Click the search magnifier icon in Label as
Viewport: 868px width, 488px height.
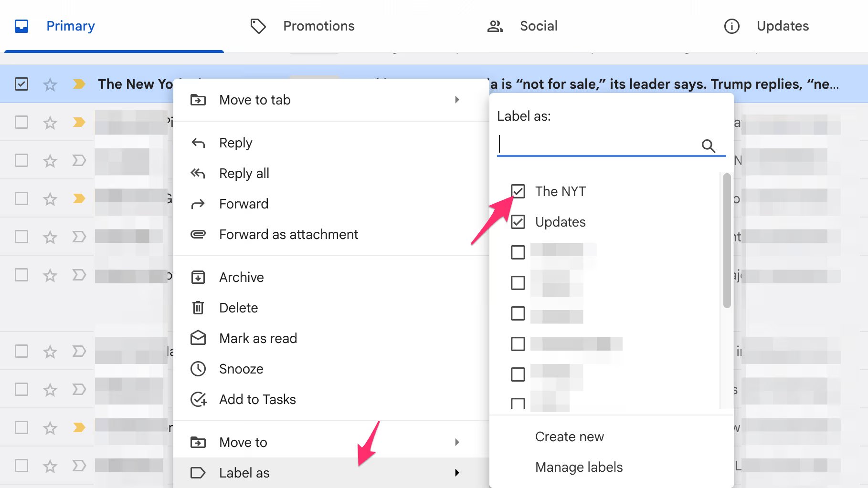point(708,146)
